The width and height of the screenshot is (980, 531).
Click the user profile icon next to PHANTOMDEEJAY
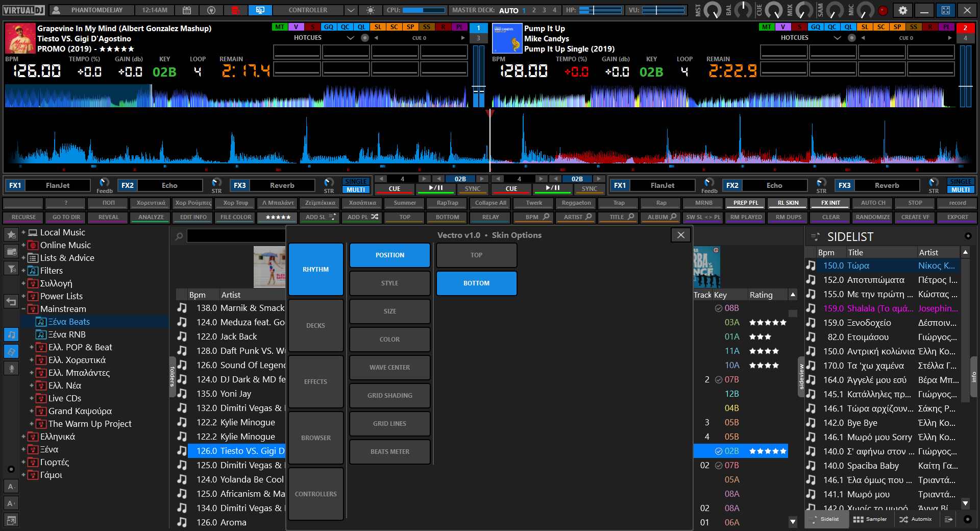pos(57,10)
